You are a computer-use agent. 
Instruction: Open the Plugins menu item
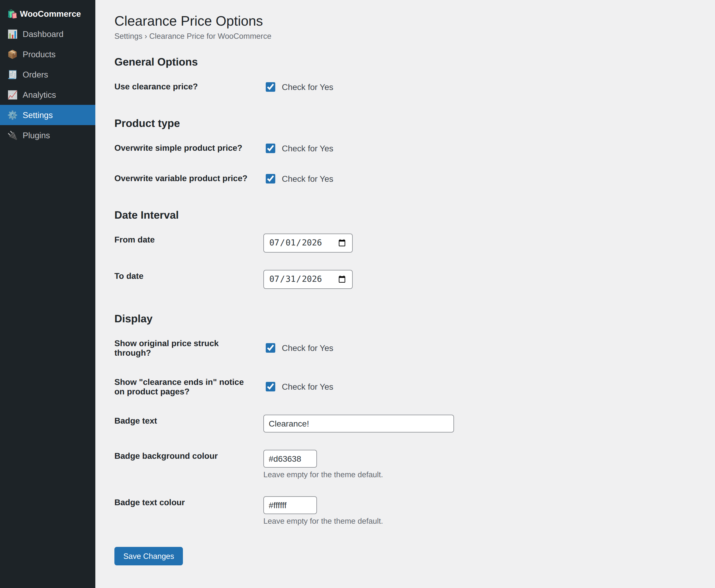click(x=48, y=136)
